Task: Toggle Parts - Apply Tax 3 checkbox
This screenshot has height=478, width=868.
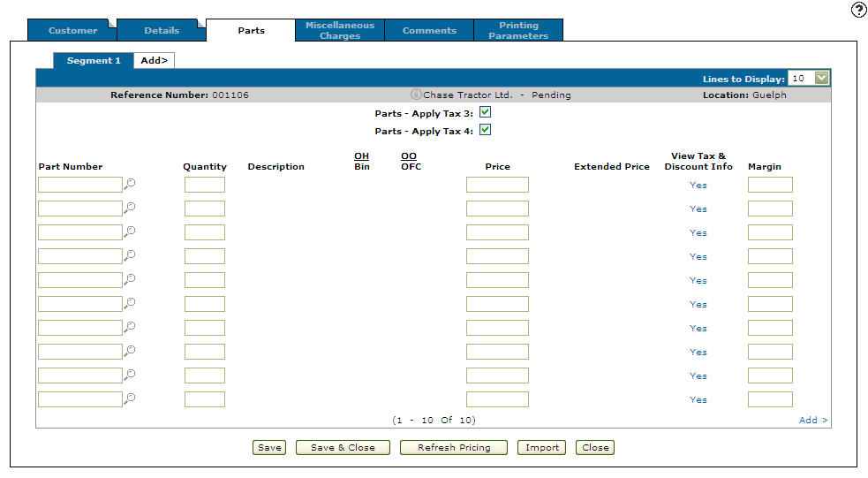Action: [485, 113]
